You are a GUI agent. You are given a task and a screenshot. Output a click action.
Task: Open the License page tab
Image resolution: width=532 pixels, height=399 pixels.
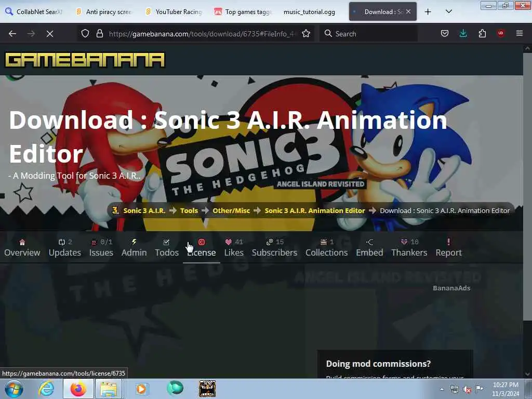pos(202,248)
